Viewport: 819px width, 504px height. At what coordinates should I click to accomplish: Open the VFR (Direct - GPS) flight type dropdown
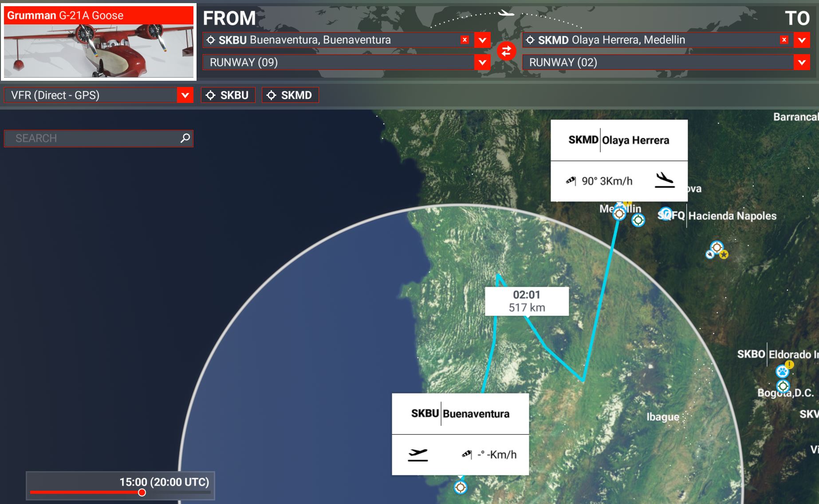click(x=98, y=95)
